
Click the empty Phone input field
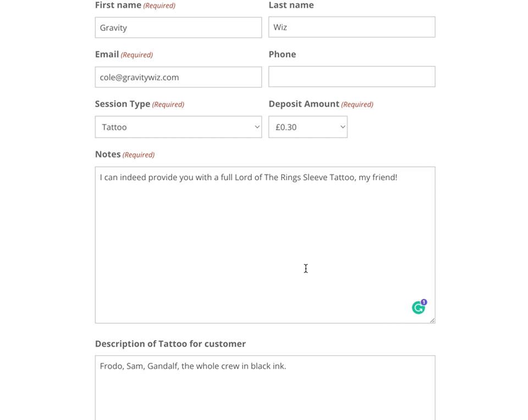click(351, 76)
